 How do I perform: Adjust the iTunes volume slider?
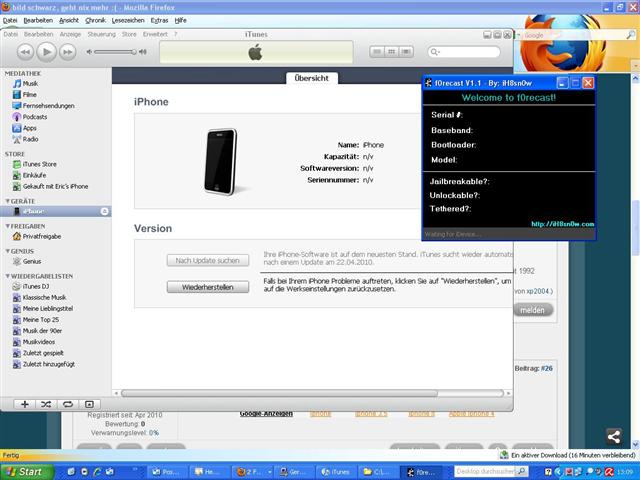tap(116, 51)
